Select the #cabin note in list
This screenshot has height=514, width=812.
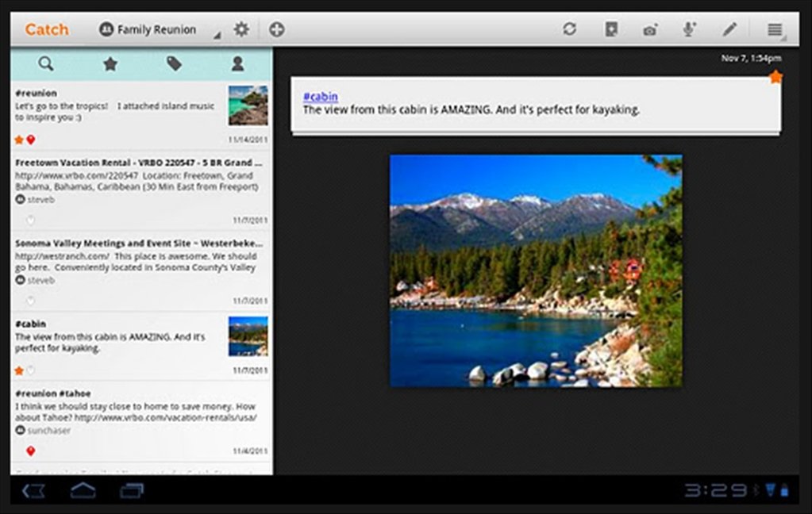[140, 346]
